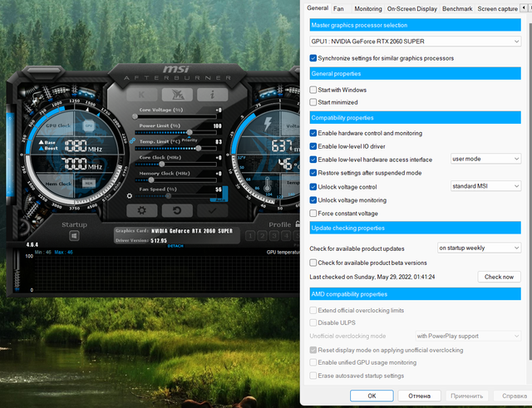
Task: Select profile slot 4 in Afterburner
Action: point(286,236)
